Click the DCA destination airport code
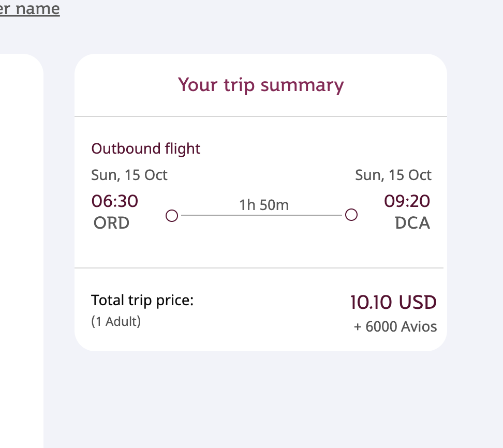The height and width of the screenshot is (448, 503). click(x=412, y=223)
